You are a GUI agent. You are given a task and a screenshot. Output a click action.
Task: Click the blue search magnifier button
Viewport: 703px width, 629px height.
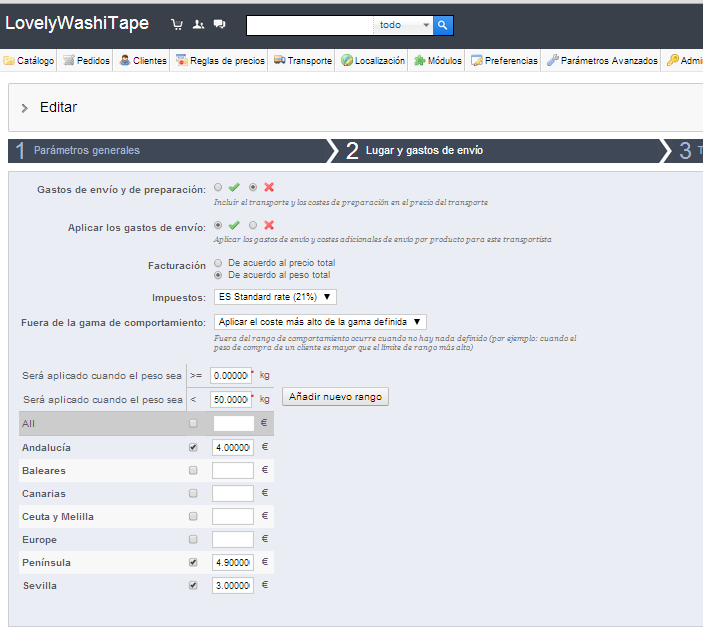443,25
